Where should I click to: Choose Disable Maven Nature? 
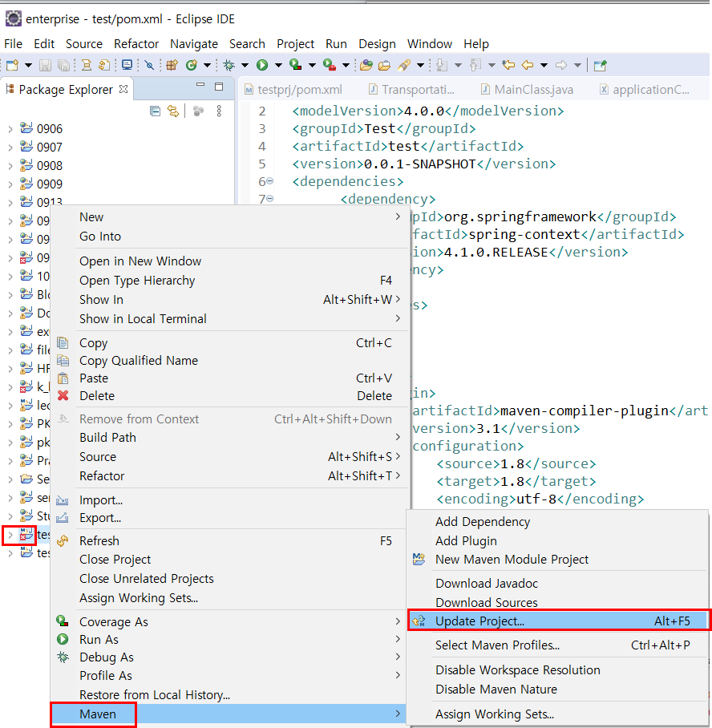point(558,690)
